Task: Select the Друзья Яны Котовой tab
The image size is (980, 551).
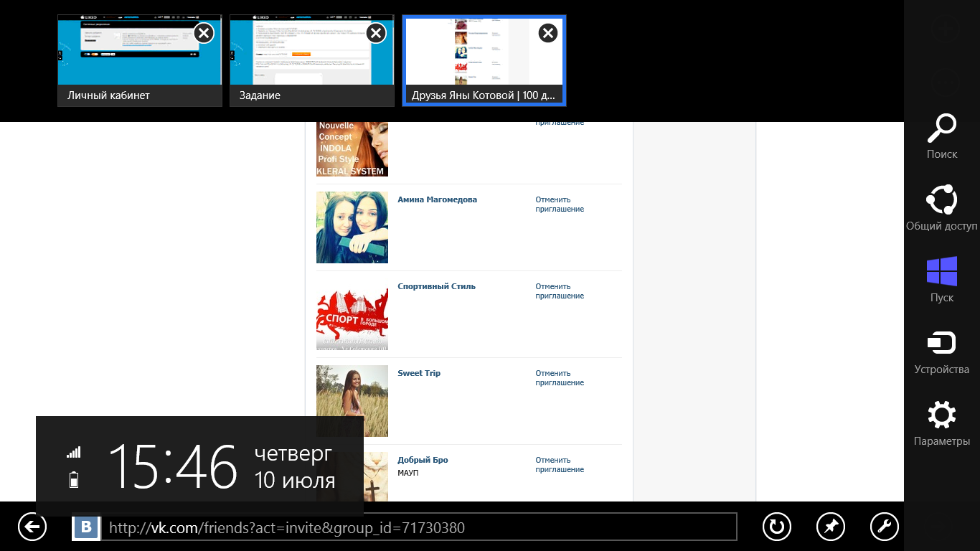Action: pyautogui.click(x=484, y=61)
